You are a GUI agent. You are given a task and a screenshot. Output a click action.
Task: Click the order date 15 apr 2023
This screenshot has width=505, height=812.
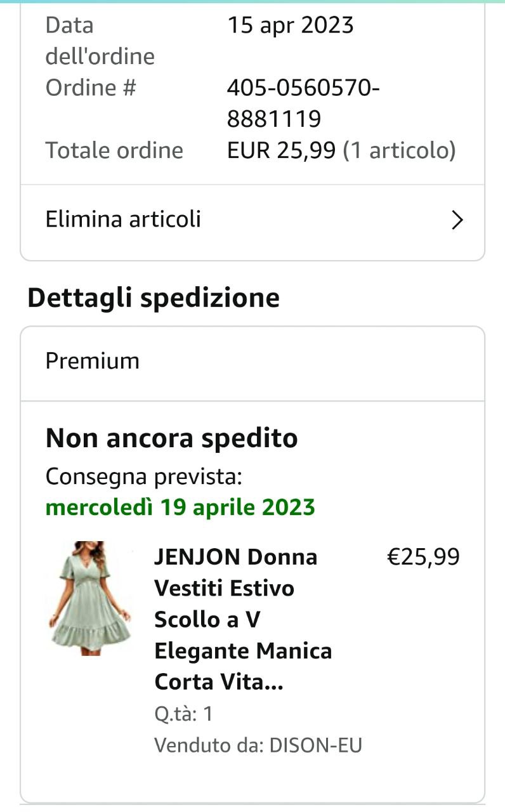[290, 25]
